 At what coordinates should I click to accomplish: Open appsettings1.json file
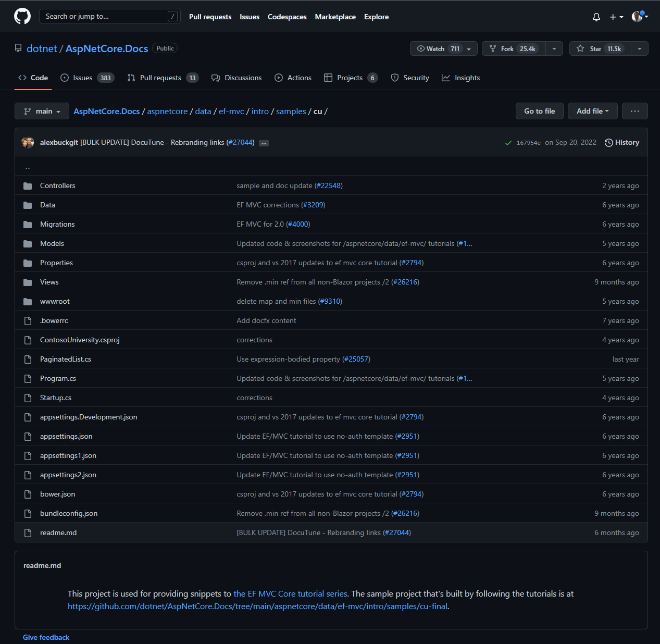coord(68,455)
